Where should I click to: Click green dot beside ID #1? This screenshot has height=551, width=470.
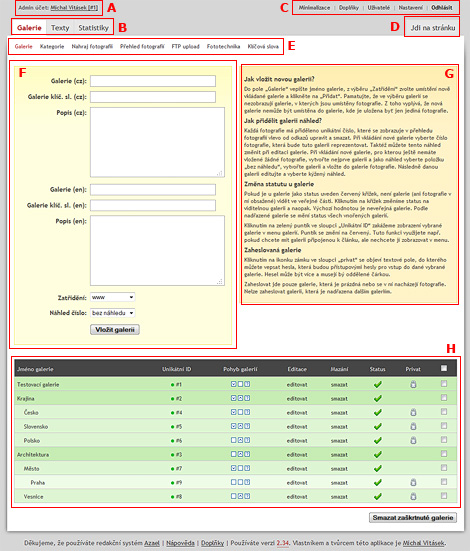tap(173, 385)
